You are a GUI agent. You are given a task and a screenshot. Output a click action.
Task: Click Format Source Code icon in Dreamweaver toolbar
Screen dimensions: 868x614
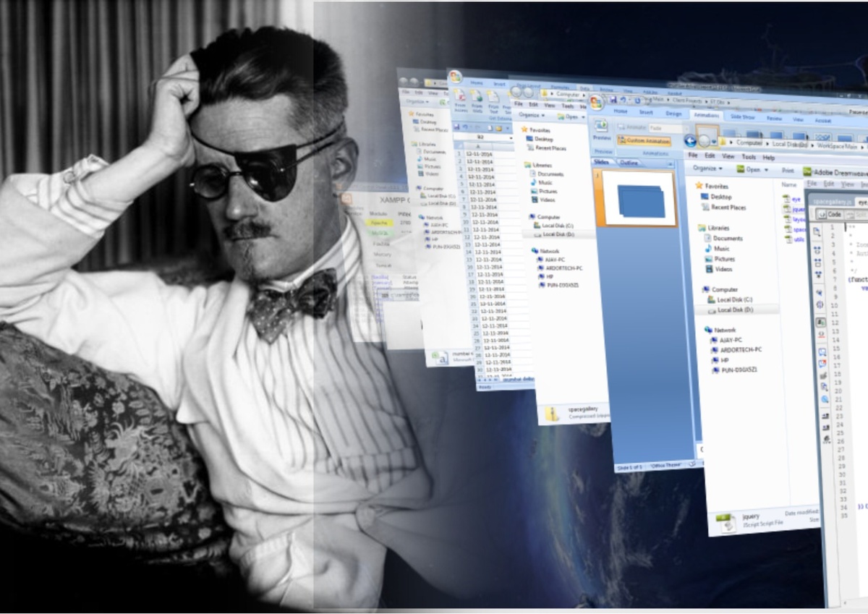pos(827,438)
